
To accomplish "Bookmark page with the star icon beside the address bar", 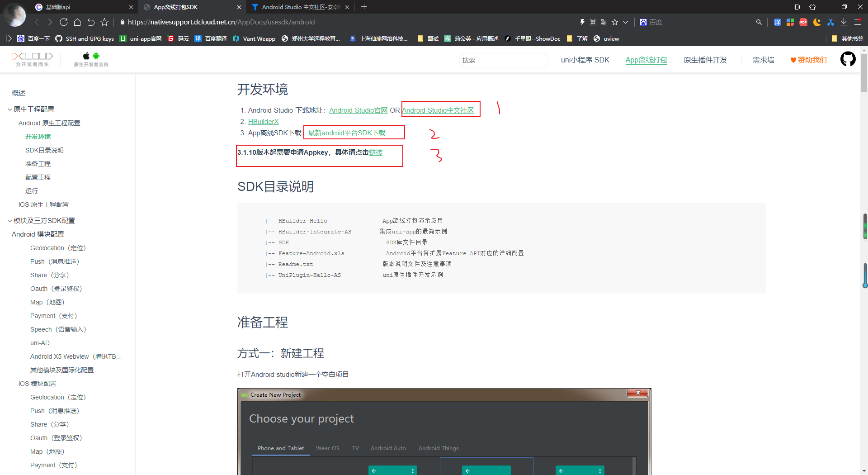I will [104, 22].
